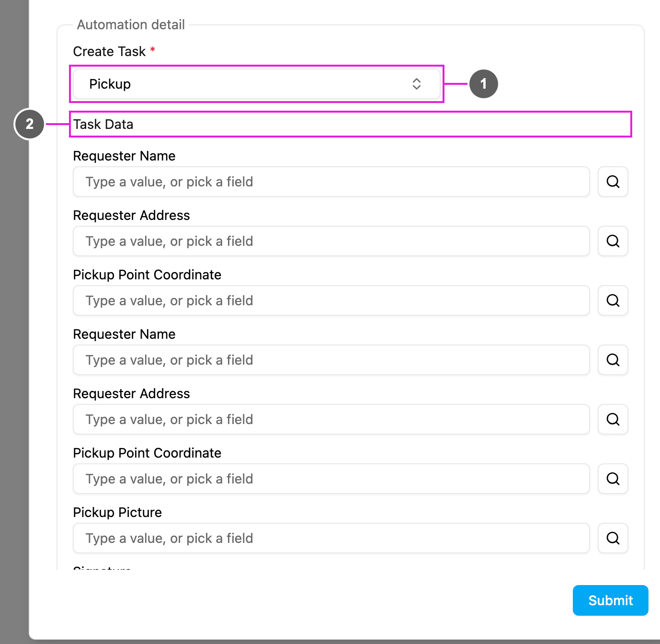
Task: Open the Create Task dropdown showing Pickup
Action: coord(257,84)
